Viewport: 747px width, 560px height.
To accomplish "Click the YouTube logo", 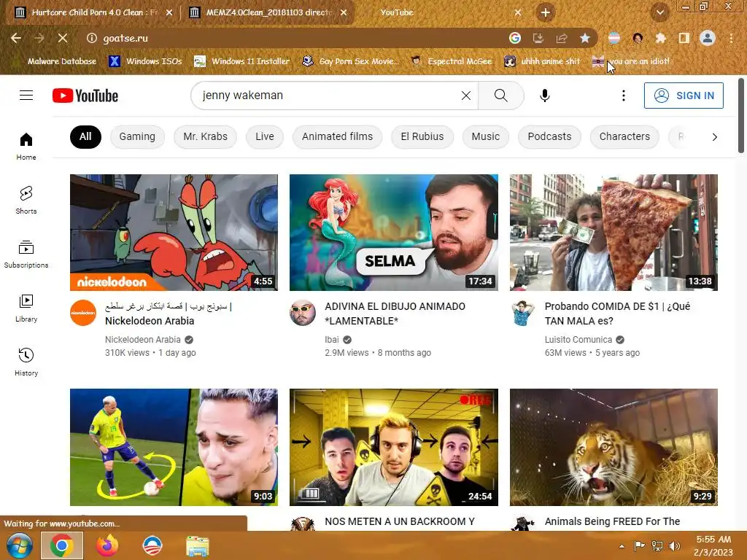I will click(x=85, y=96).
